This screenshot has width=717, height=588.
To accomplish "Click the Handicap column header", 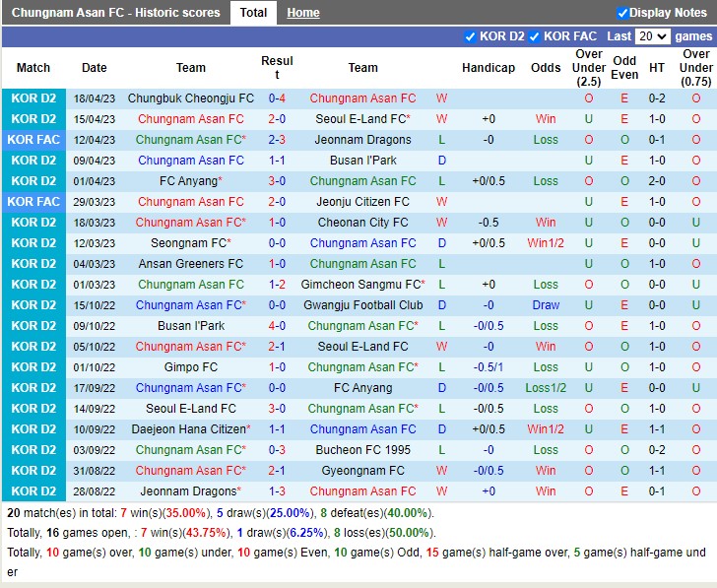I will tap(489, 68).
